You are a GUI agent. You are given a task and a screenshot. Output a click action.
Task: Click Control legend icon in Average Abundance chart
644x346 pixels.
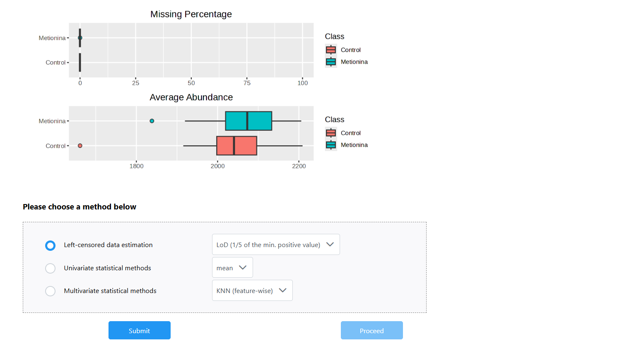point(330,133)
